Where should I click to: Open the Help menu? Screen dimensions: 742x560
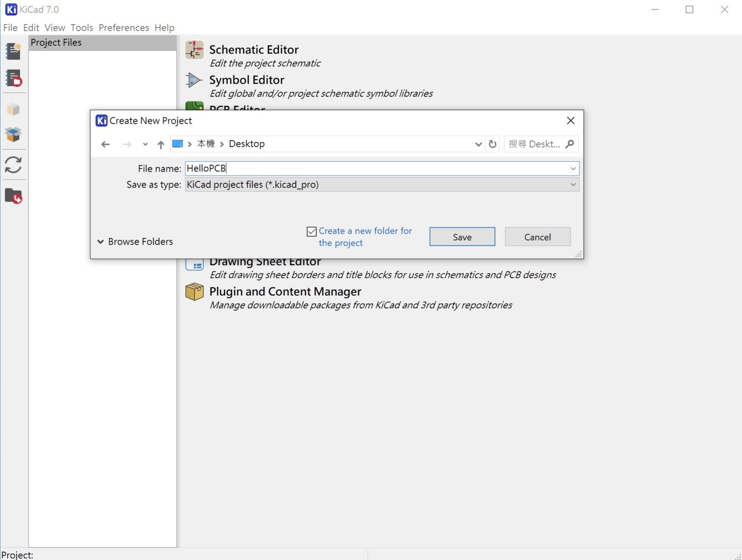164,28
